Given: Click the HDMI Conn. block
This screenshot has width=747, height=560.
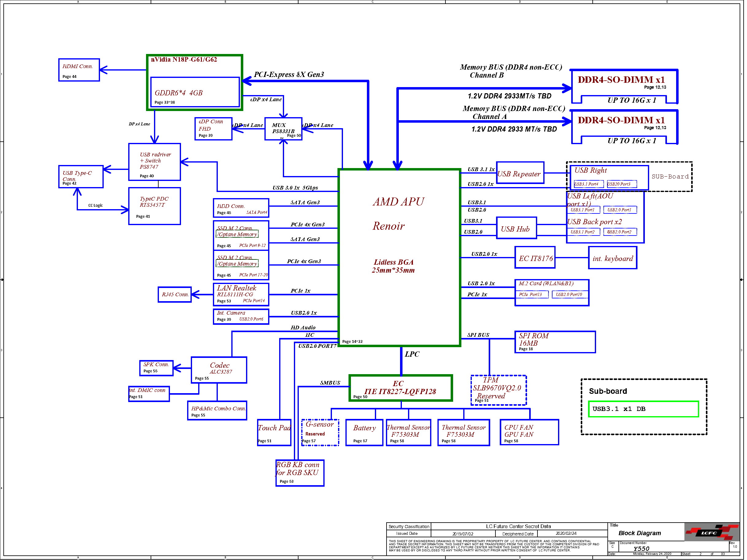Looking at the screenshot, I should coord(79,70).
